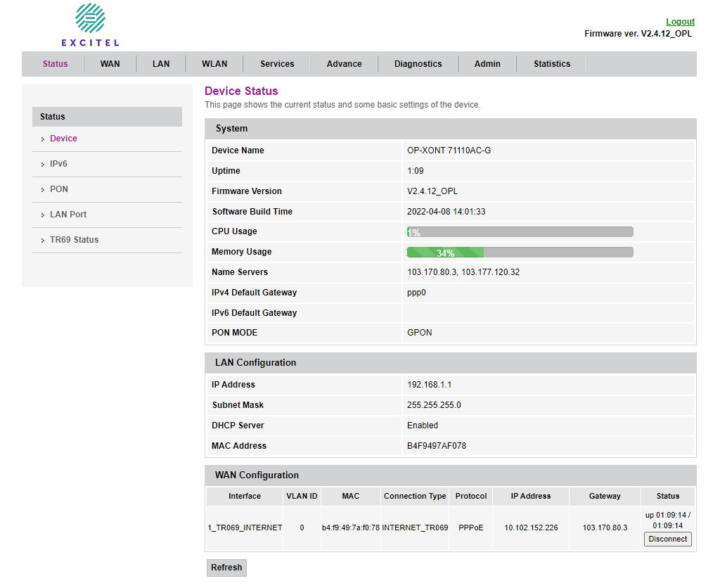Click the Refresh button
This screenshot has width=727, height=588.
(226, 568)
